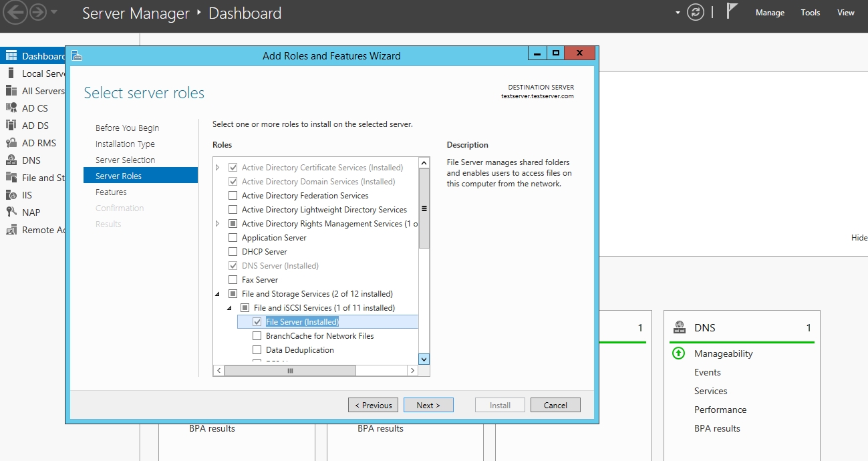The width and height of the screenshot is (868, 461).
Task: Uncheck the File Server (Installed) checkbox
Action: [x=257, y=322]
